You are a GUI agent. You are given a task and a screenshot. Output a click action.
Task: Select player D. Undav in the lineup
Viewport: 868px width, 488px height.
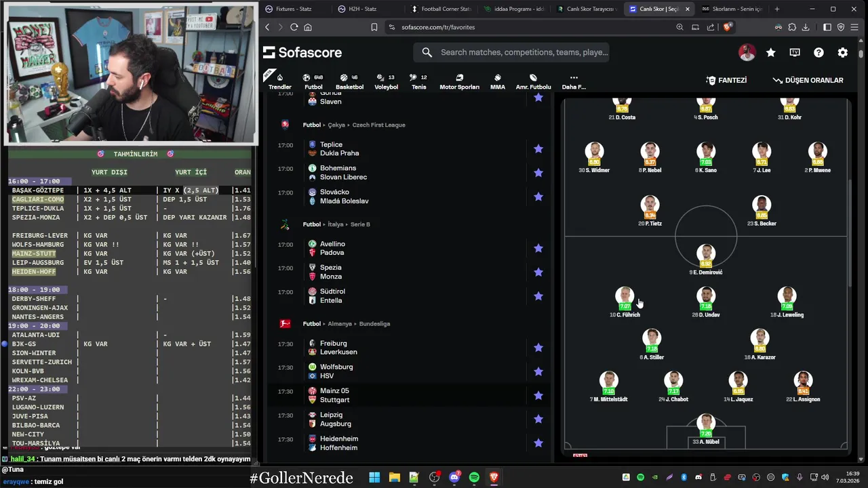click(x=706, y=302)
